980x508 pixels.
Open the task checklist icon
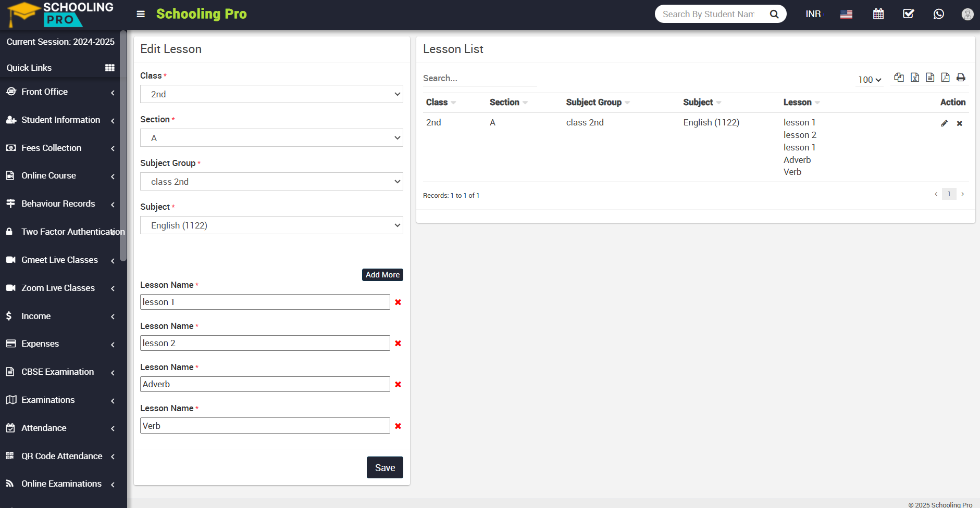(x=909, y=14)
